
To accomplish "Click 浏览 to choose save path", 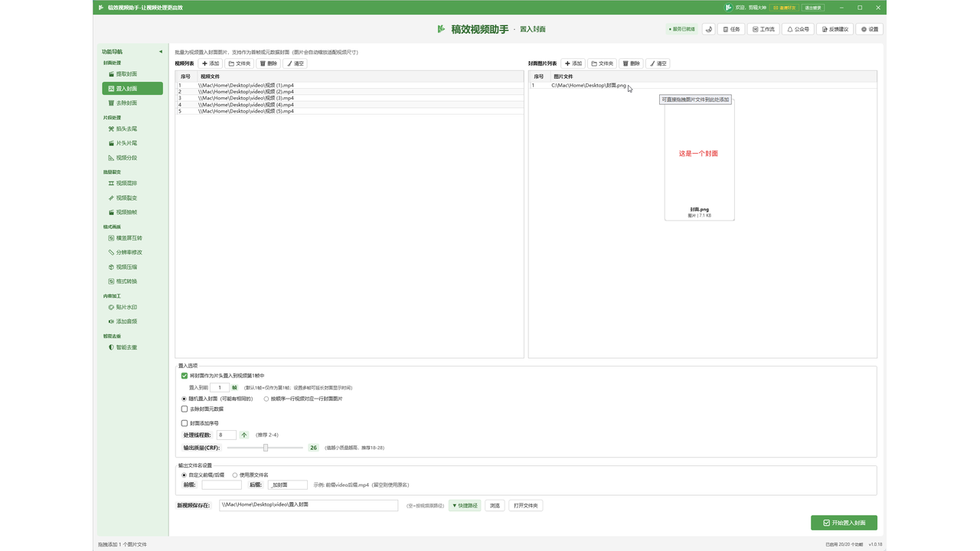I will [x=495, y=506].
